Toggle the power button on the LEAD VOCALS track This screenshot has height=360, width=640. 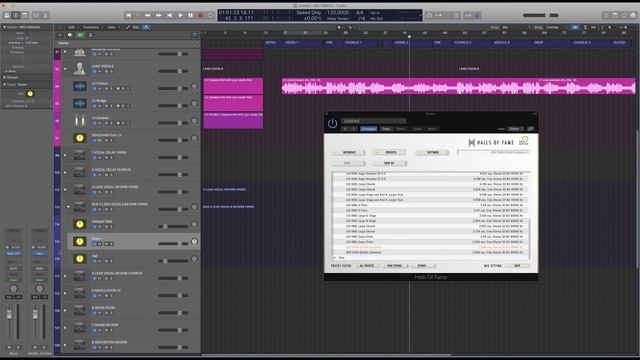point(94,71)
